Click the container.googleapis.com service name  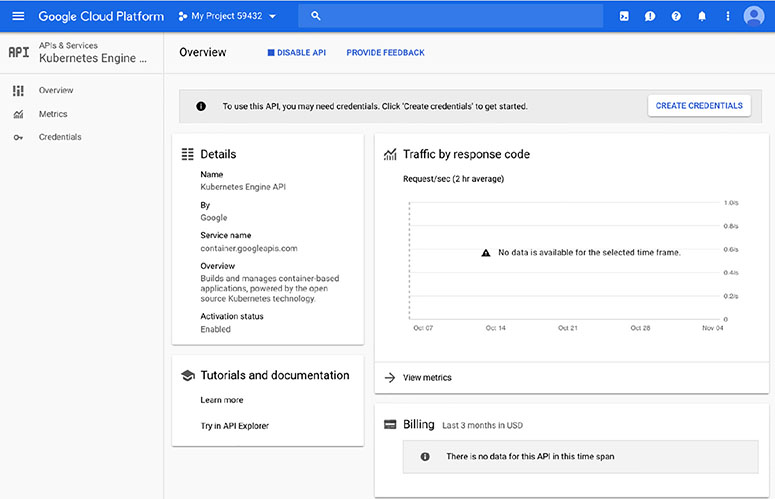249,248
